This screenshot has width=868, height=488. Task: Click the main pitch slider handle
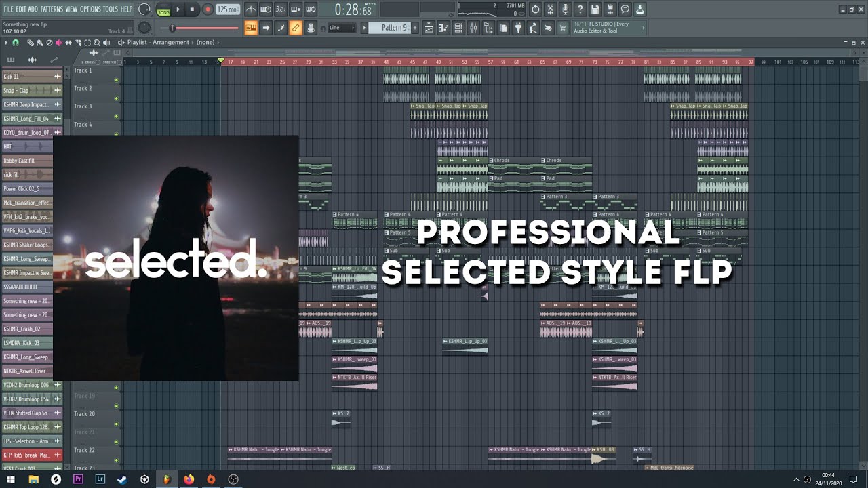pyautogui.click(x=173, y=28)
